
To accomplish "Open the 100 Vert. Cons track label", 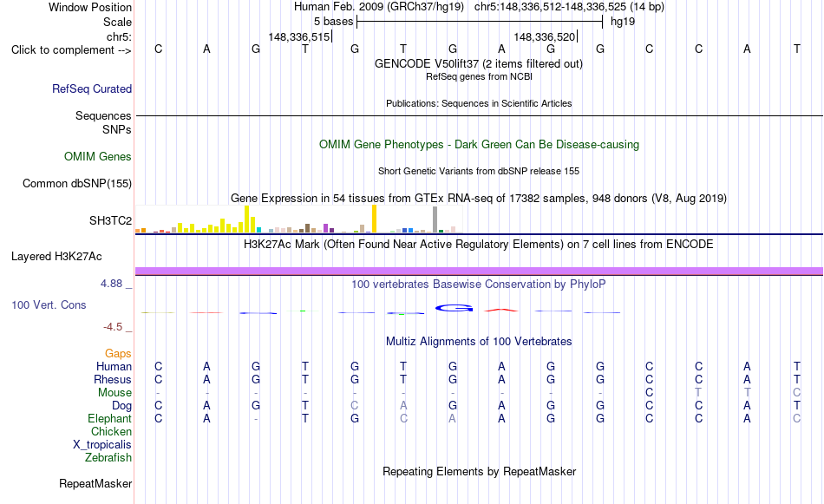I will (x=49, y=304).
